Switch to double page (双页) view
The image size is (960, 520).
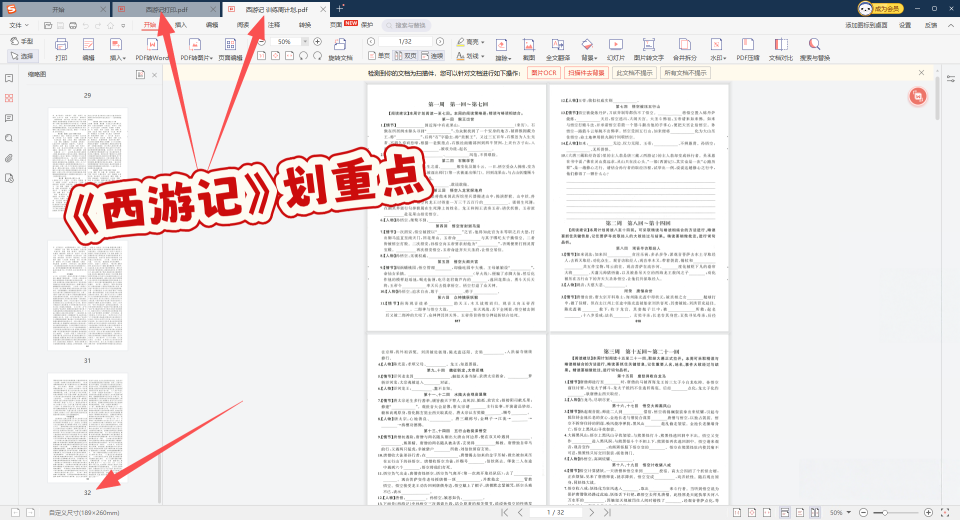pyautogui.click(x=406, y=56)
